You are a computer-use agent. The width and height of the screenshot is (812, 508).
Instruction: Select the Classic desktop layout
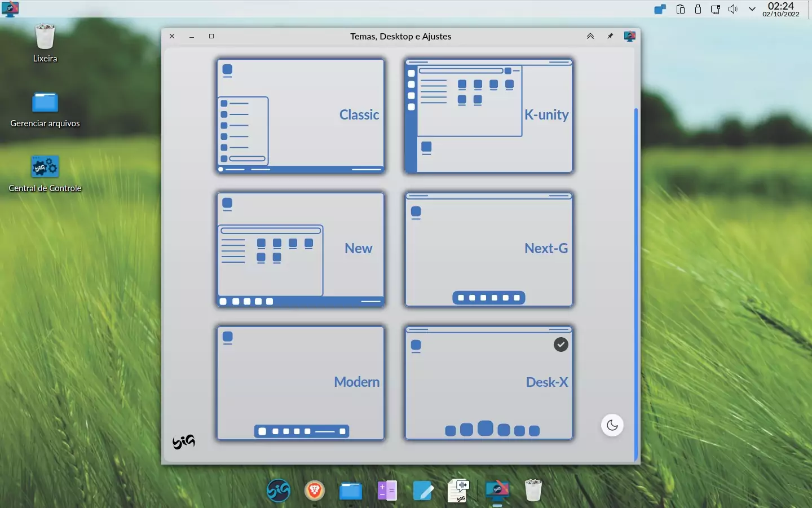click(x=301, y=116)
